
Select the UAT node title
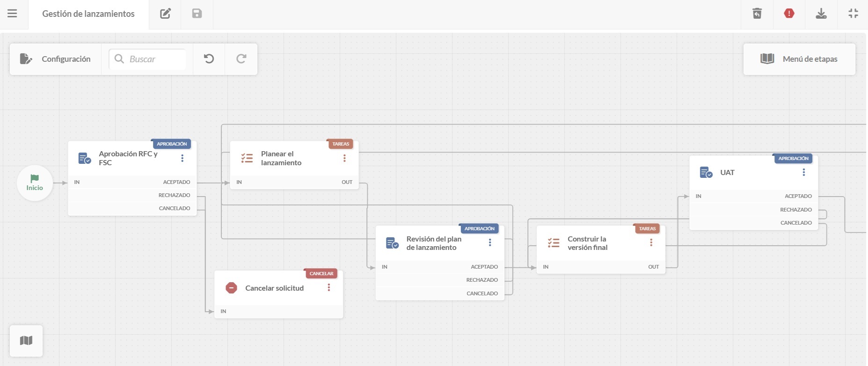click(x=727, y=172)
